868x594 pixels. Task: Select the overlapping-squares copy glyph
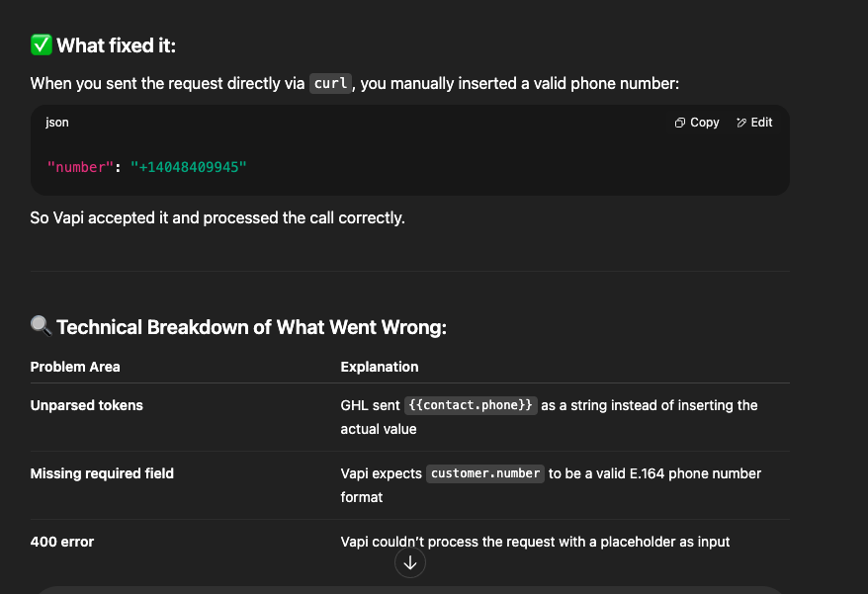coord(678,123)
